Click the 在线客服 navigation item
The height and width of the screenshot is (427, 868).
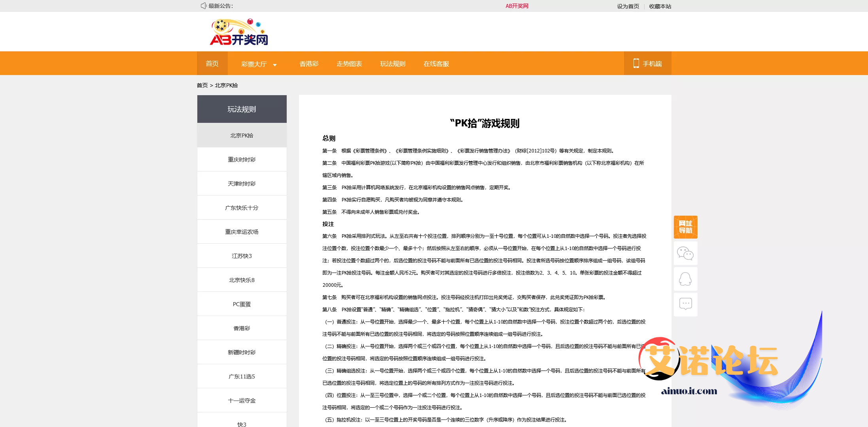[x=436, y=64]
